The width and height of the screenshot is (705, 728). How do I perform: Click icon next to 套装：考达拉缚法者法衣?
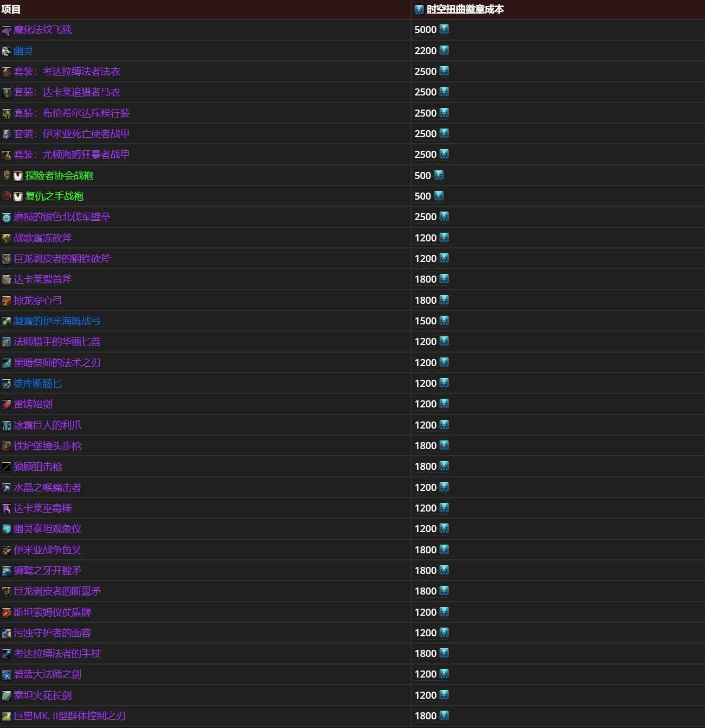pyautogui.click(x=7, y=72)
